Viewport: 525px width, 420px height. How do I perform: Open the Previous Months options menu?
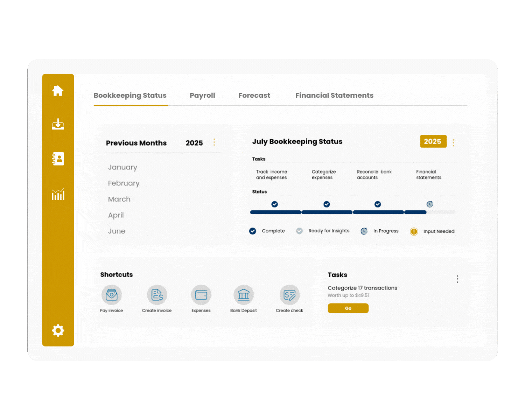click(214, 142)
